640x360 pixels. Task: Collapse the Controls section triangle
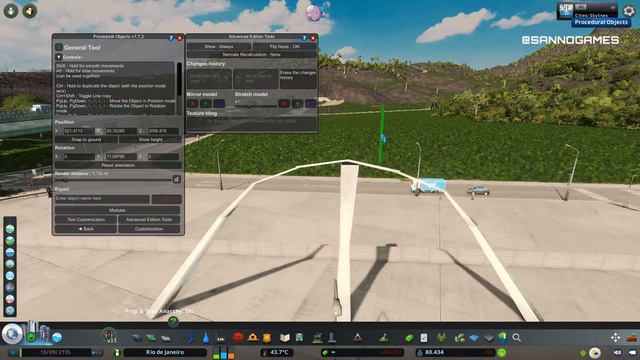coord(58,57)
